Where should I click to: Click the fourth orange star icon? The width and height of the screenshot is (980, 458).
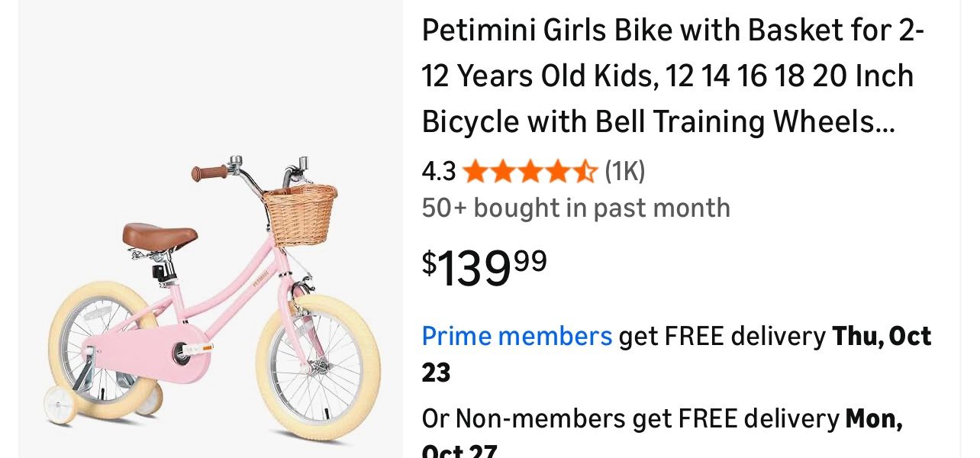tap(558, 171)
